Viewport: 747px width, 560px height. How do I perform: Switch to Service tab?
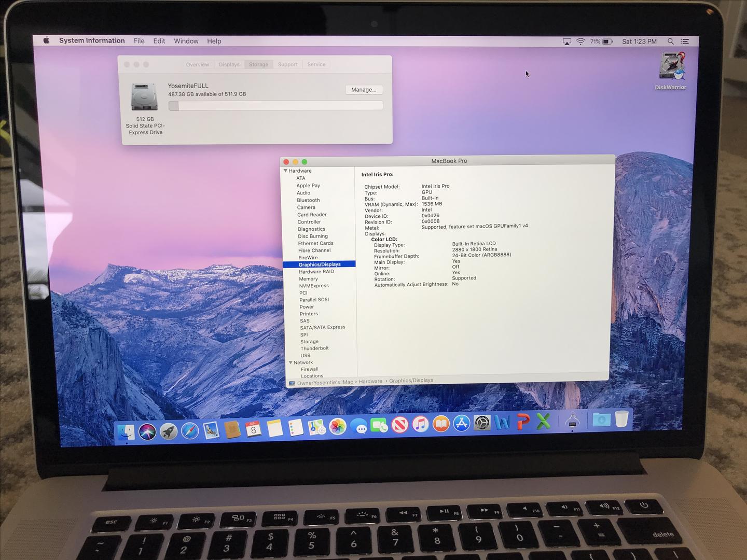(x=316, y=65)
